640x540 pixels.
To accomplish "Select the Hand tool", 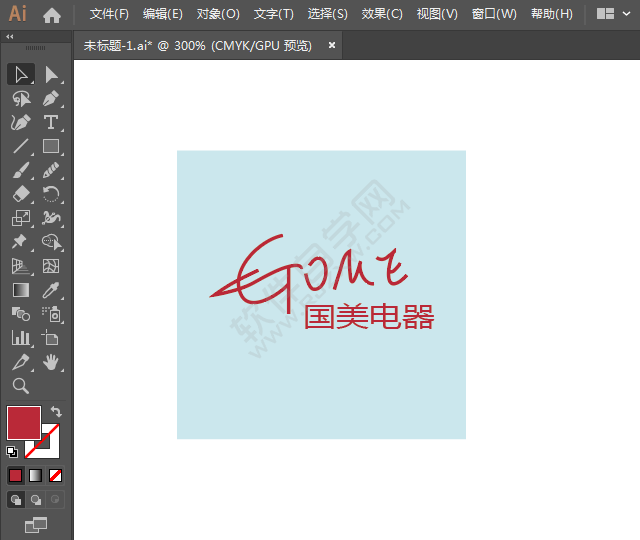I will tap(51, 362).
